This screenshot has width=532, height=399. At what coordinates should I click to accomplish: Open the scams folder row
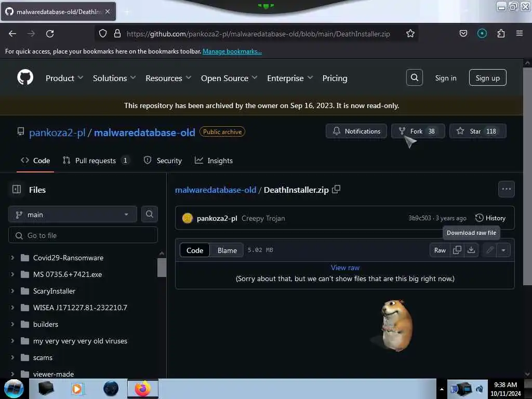coord(43,357)
